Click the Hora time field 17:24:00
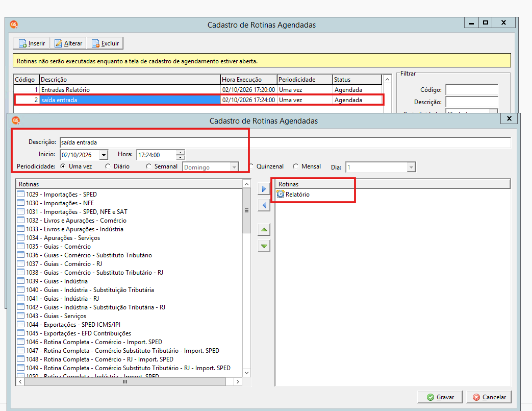The width and height of the screenshot is (532, 411). click(157, 155)
